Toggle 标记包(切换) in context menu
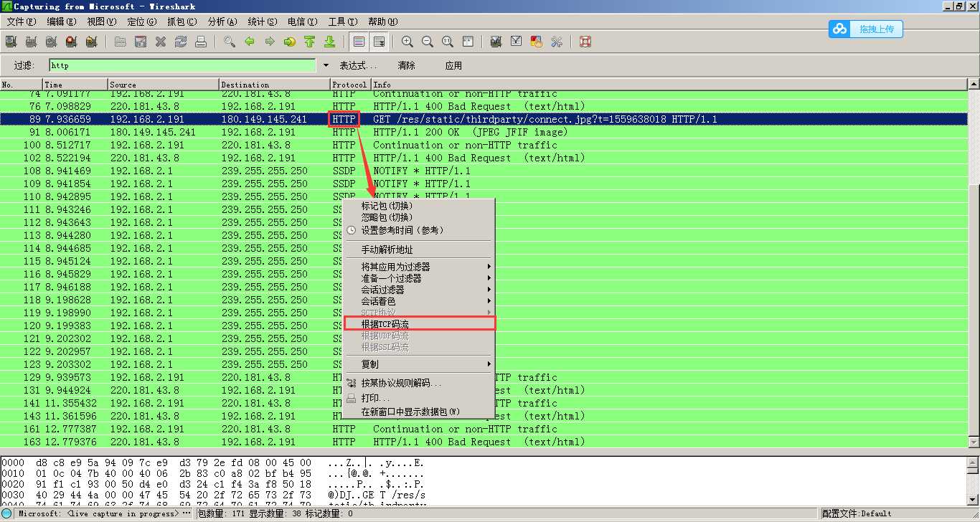This screenshot has width=980, height=522. 419,206
